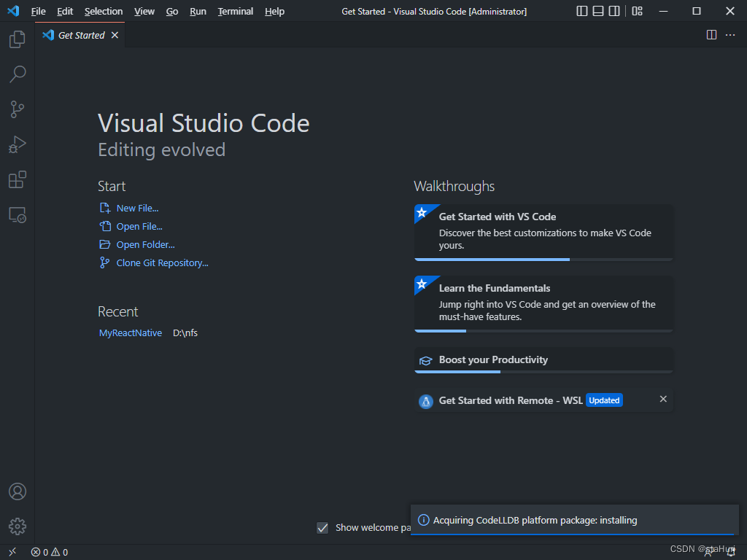Open Boost your Productivity walkthrough
This screenshot has width=747, height=560.
pyautogui.click(x=543, y=360)
